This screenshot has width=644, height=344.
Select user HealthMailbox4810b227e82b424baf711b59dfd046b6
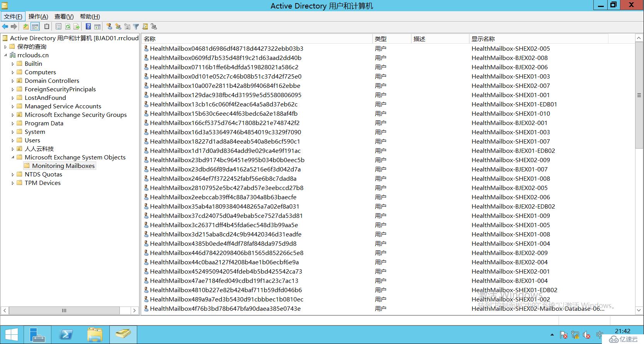[226, 290]
